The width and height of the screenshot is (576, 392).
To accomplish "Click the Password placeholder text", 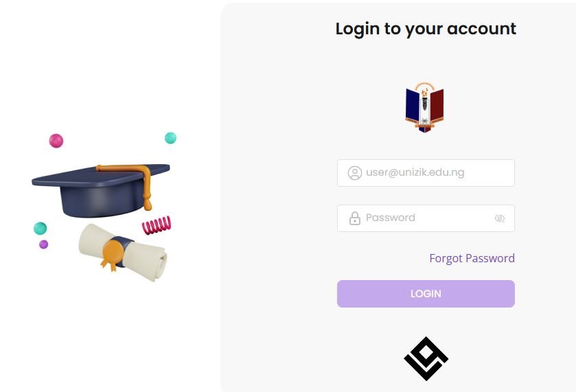I will tap(391, 218).
